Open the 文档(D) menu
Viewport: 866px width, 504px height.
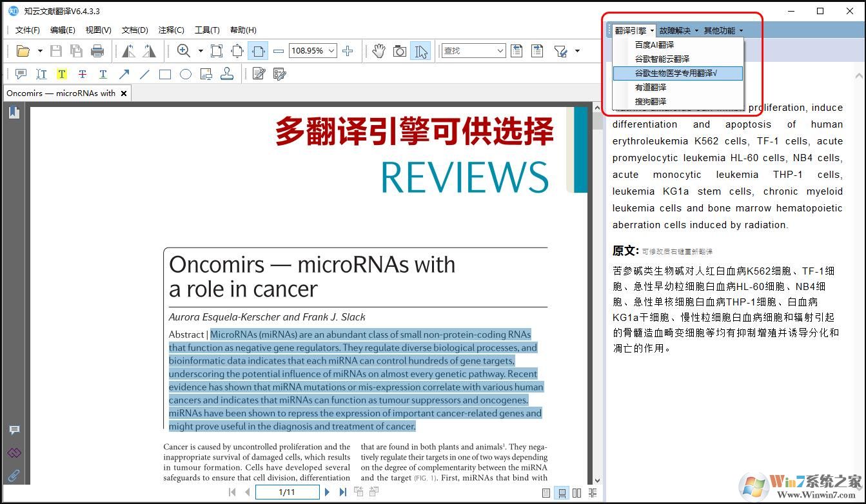tap(135, 30)
